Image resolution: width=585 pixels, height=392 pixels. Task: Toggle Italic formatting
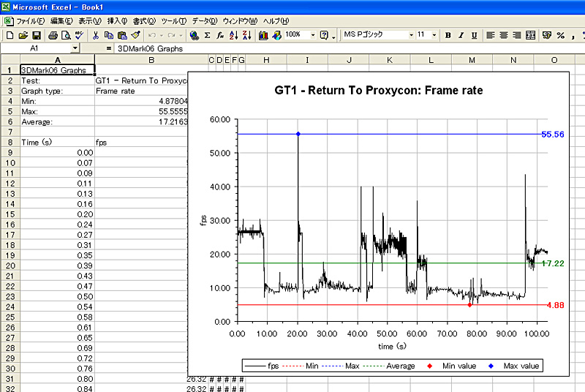461,35
